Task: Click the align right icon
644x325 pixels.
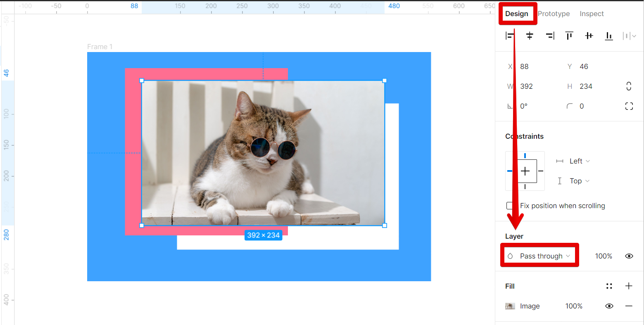Action: click(550, 36)
